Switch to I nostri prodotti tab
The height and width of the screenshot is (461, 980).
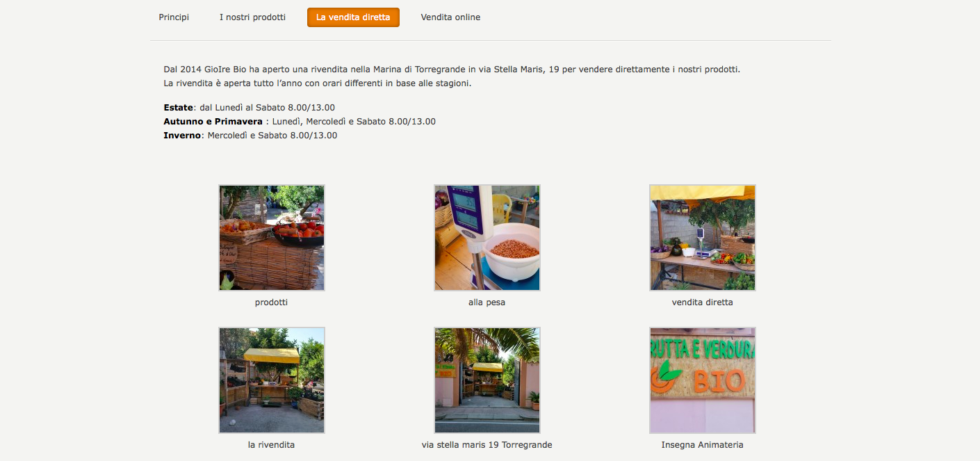[x=252, y=17]
